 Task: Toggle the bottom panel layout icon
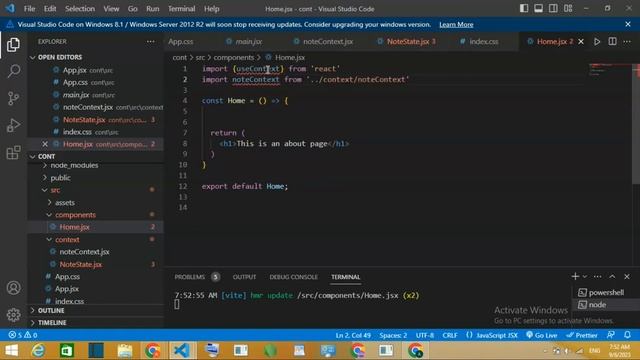tap(538, 8)
